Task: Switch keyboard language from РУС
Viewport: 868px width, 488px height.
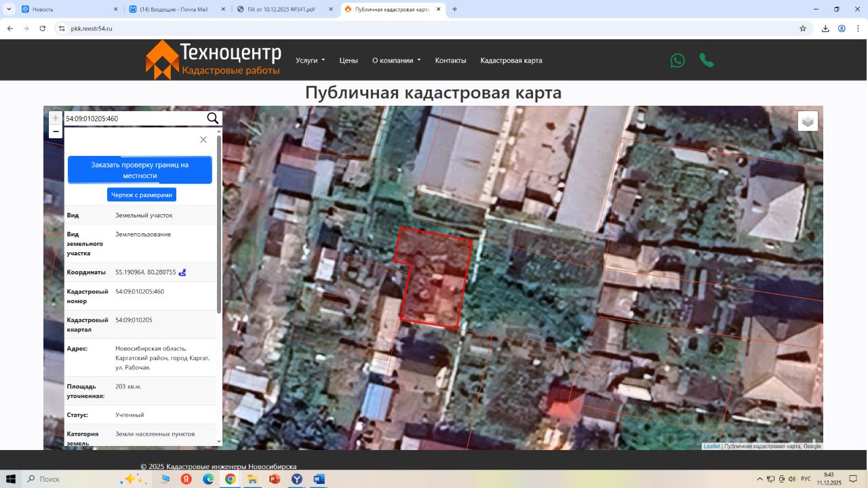Action: (806, 479)
